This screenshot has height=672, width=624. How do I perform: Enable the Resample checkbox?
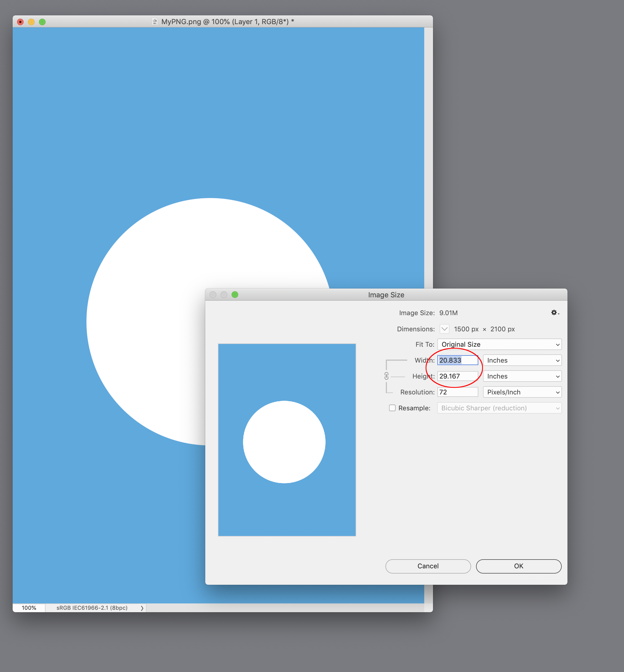click(392, 408)
